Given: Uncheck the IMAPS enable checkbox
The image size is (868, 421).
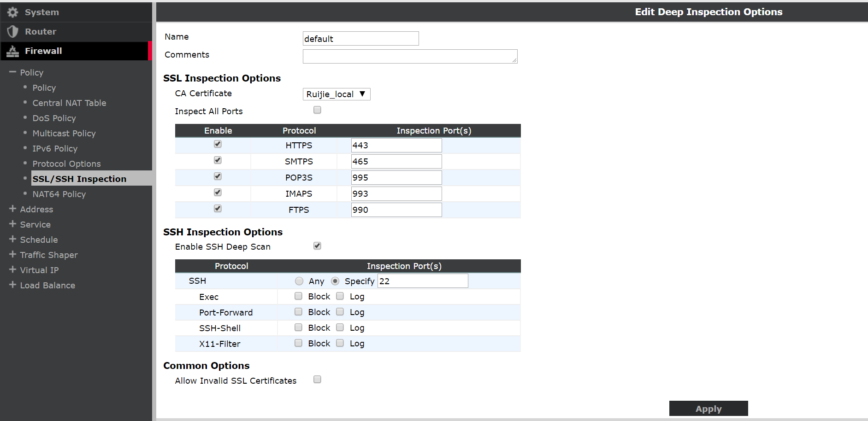Looking at the screenshot, I should pyautogui.click(x=218, y=192).
